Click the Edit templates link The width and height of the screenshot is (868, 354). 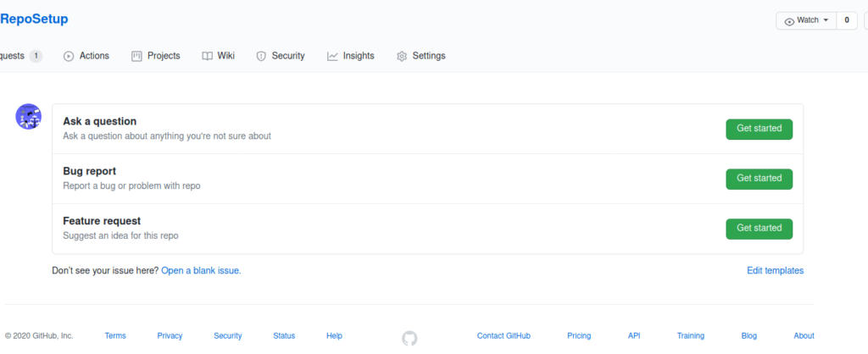click(x=775, y=270)
